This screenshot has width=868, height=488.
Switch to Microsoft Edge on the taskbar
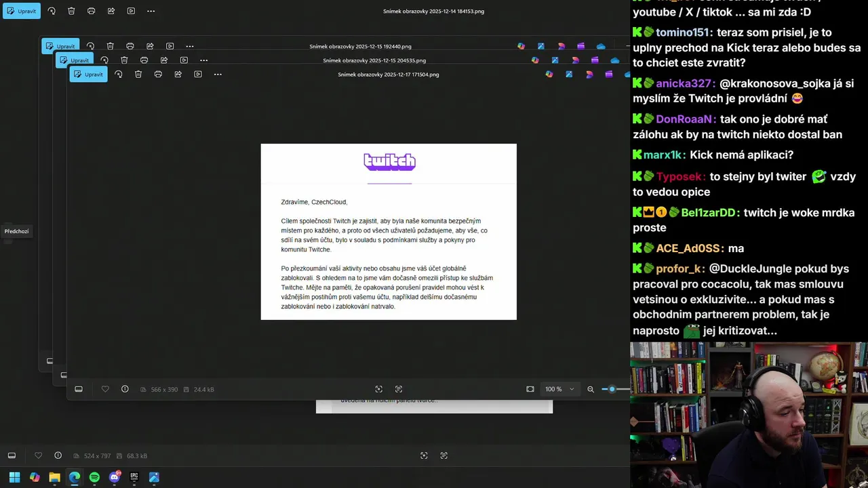75,477
